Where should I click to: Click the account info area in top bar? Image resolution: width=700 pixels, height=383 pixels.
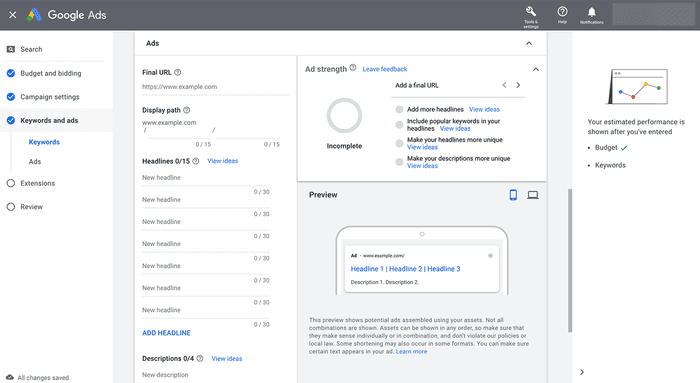(654, 15)
